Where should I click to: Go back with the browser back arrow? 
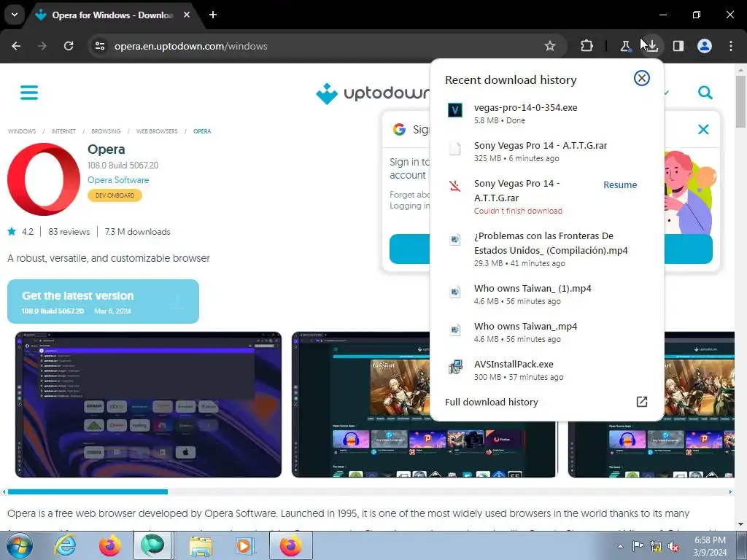[x=16, y=46]
